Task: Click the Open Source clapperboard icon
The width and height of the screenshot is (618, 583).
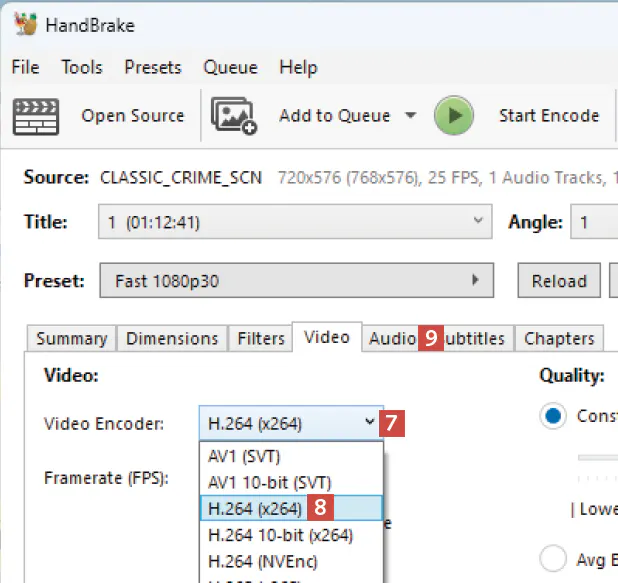Action: click(36, 116)
